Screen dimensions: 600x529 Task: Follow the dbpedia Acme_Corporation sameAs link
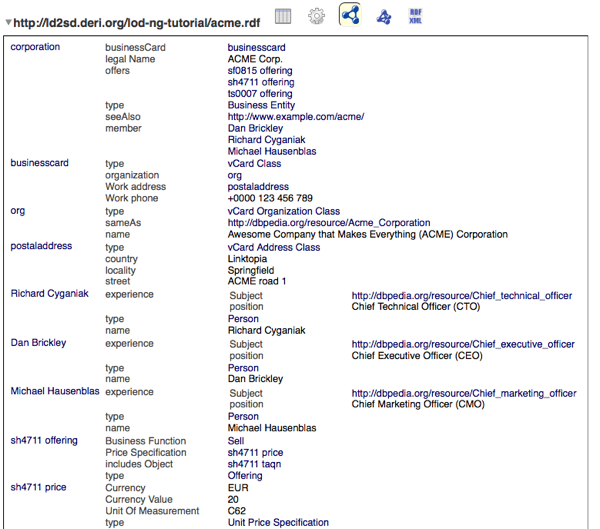(328, 223)
